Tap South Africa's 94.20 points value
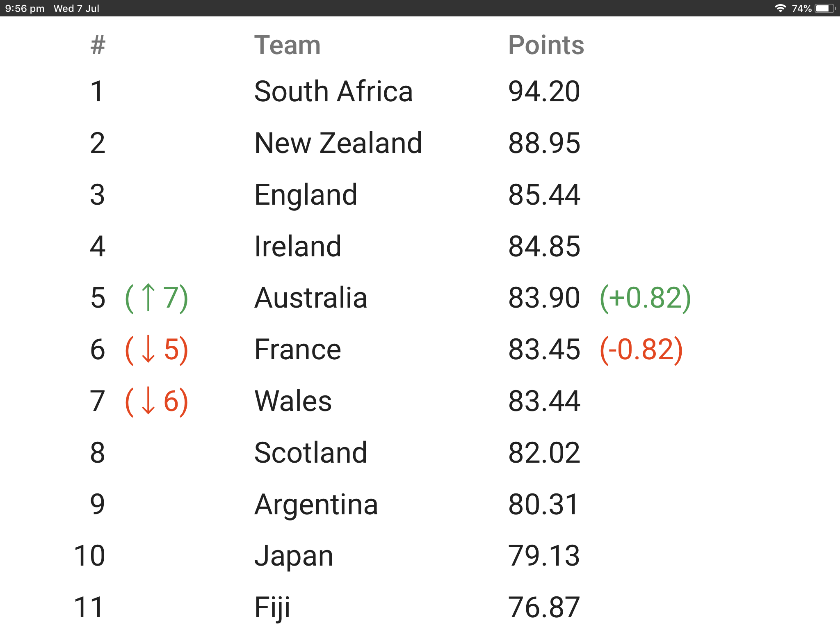Screen dimensions: 840x630 (544, 91)
